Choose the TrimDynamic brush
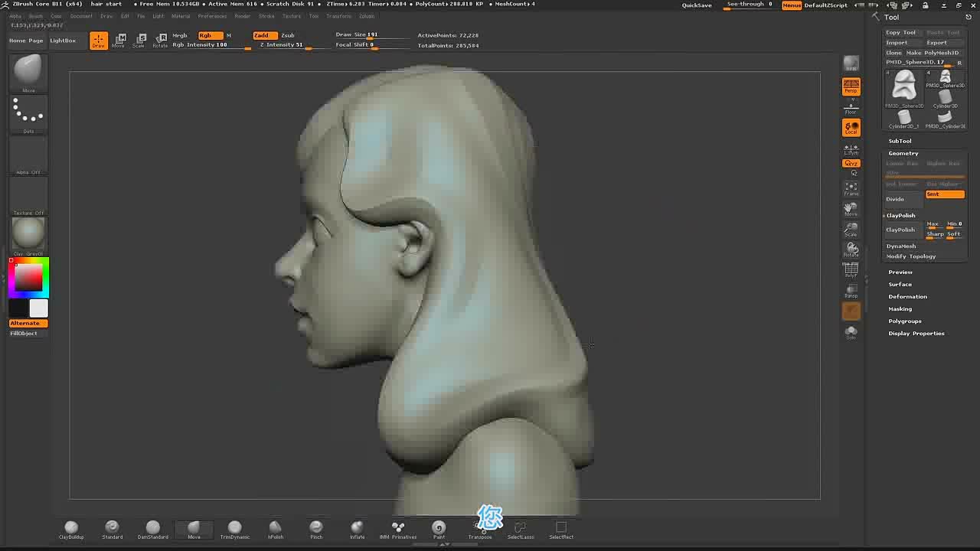The image size is (980, 551). coord(234,530)
